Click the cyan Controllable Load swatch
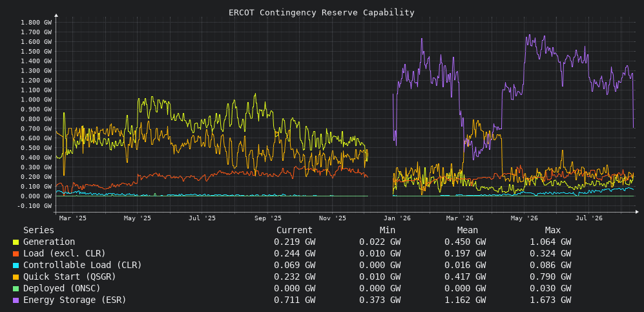 pyautogui.click(x=16, y=265)
